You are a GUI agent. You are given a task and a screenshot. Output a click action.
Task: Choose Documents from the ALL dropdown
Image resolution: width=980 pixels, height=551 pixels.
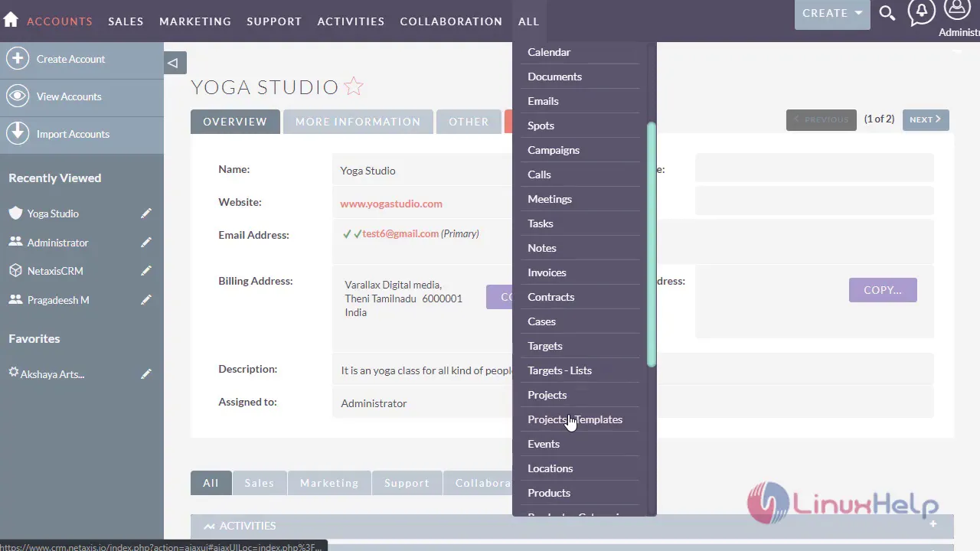pos(554,77)
